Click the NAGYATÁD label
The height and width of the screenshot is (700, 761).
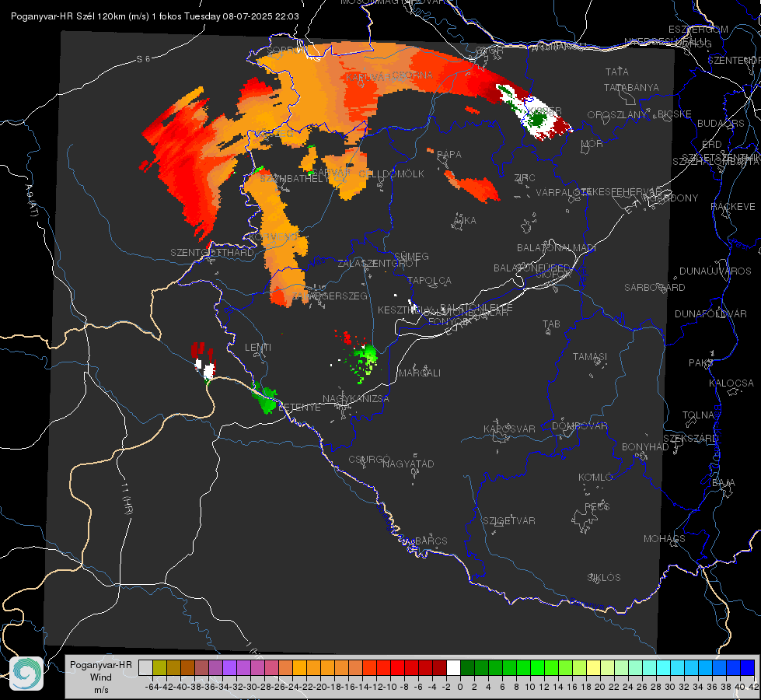408,464
